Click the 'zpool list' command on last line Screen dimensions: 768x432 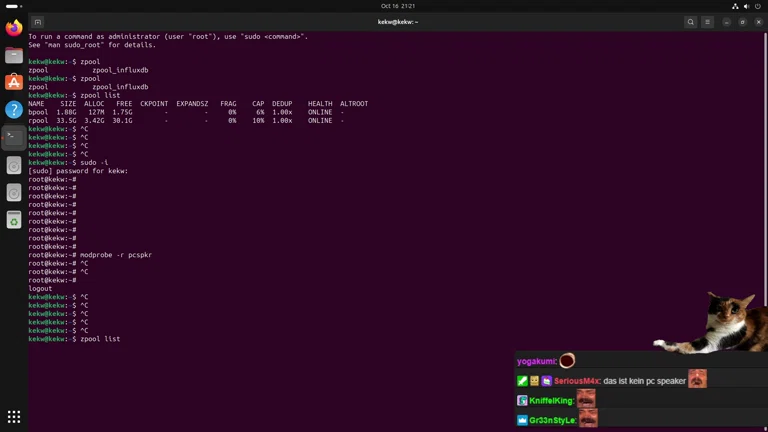(x=100, y=339)
